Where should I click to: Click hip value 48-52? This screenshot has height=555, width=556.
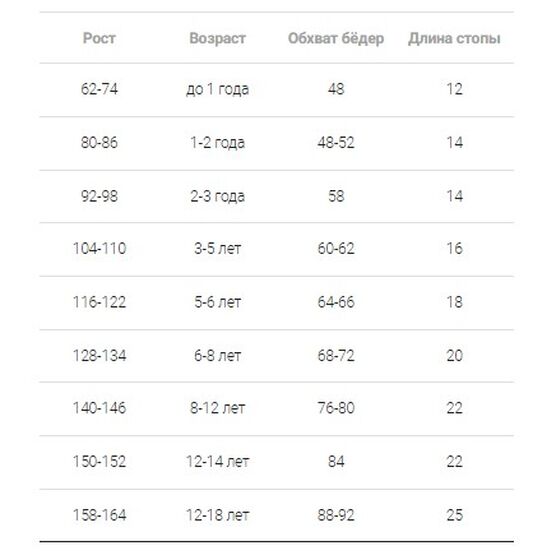[336, 143]
